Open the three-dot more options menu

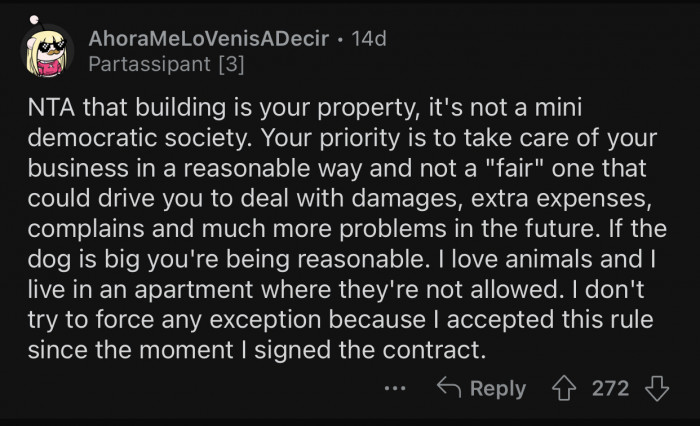pyautogui.click(x=398, y=388)
